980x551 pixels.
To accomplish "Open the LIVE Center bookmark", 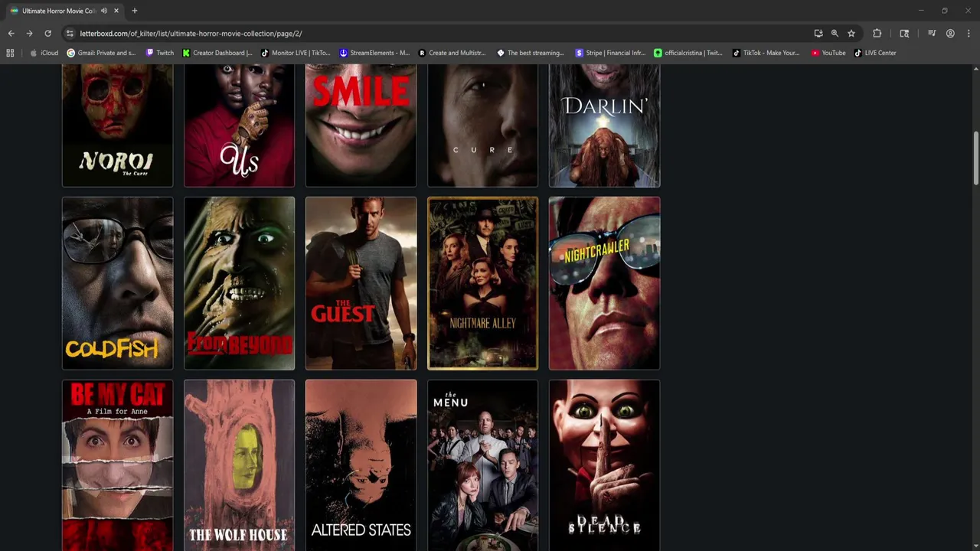I will coord(874,53).
